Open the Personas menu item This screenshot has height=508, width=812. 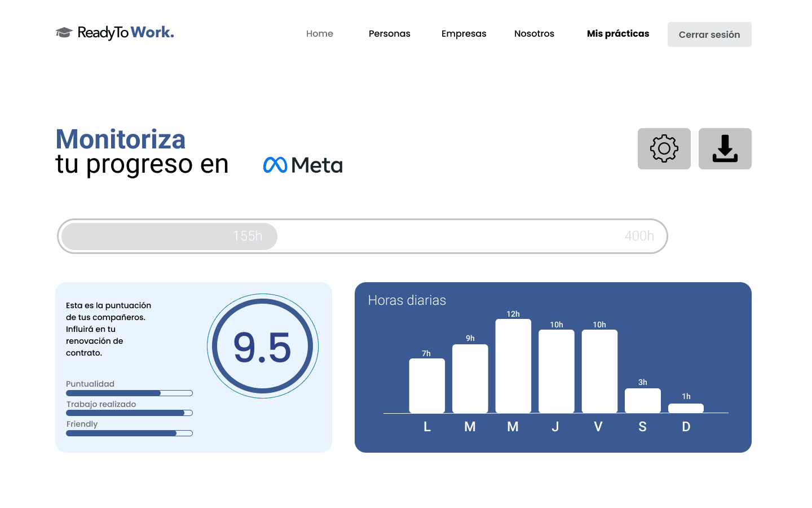390,34
